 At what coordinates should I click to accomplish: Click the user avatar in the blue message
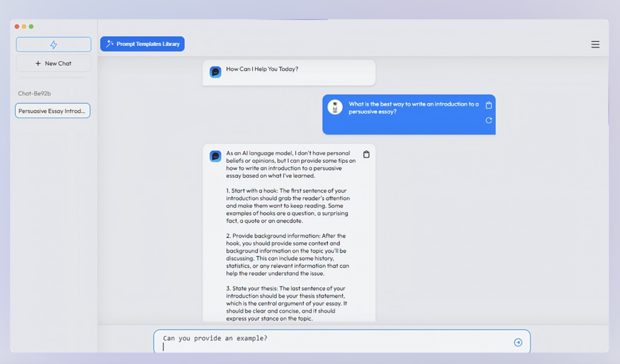coord(335,108)
